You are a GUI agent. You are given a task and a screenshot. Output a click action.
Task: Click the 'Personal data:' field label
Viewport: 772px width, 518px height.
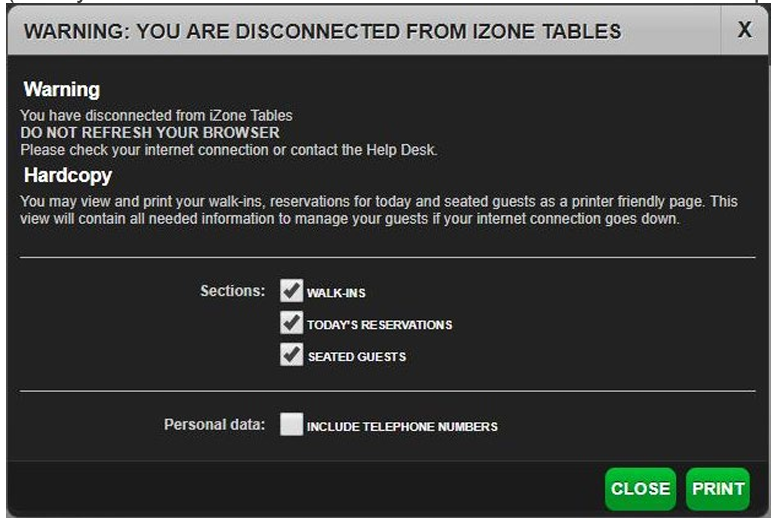click(x=214, y=425)
